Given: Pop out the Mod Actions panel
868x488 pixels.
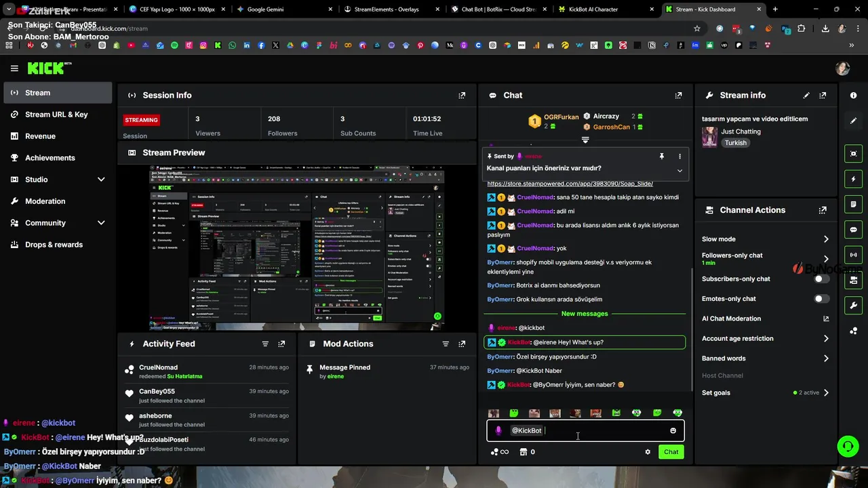Looking at the screenshot, I should [x=462, y=344].
